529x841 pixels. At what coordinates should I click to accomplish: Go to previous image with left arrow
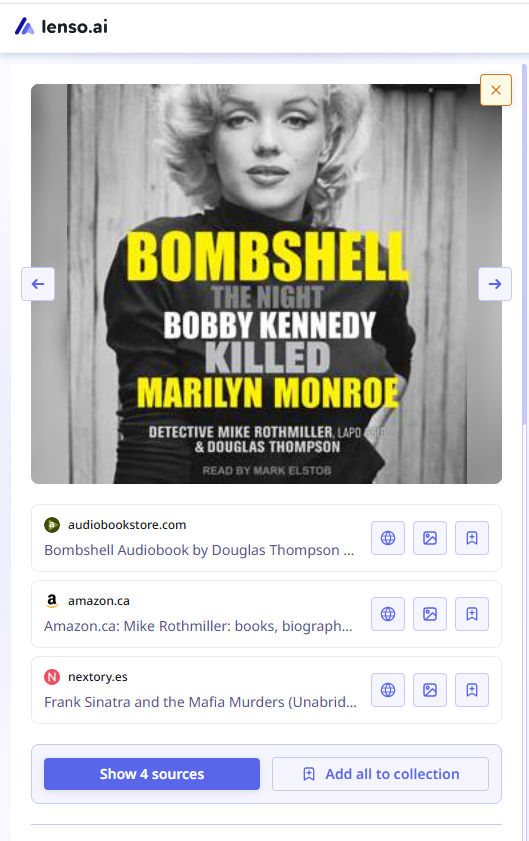(x=38, y=284)
